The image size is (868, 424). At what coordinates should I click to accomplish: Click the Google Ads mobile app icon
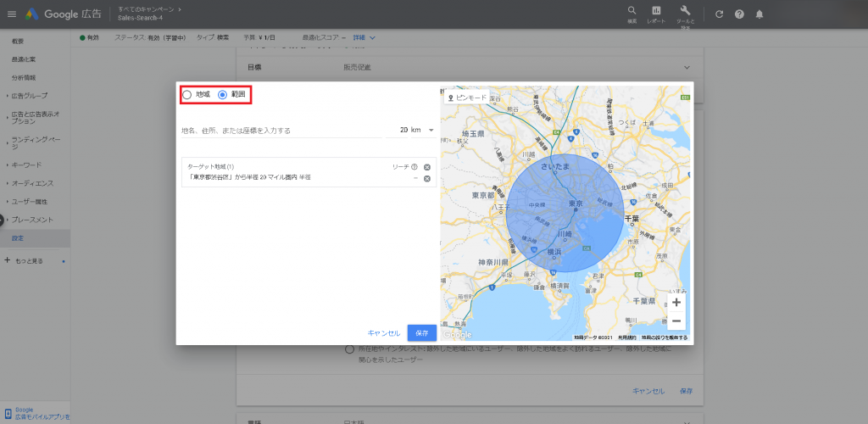(8, 414)
